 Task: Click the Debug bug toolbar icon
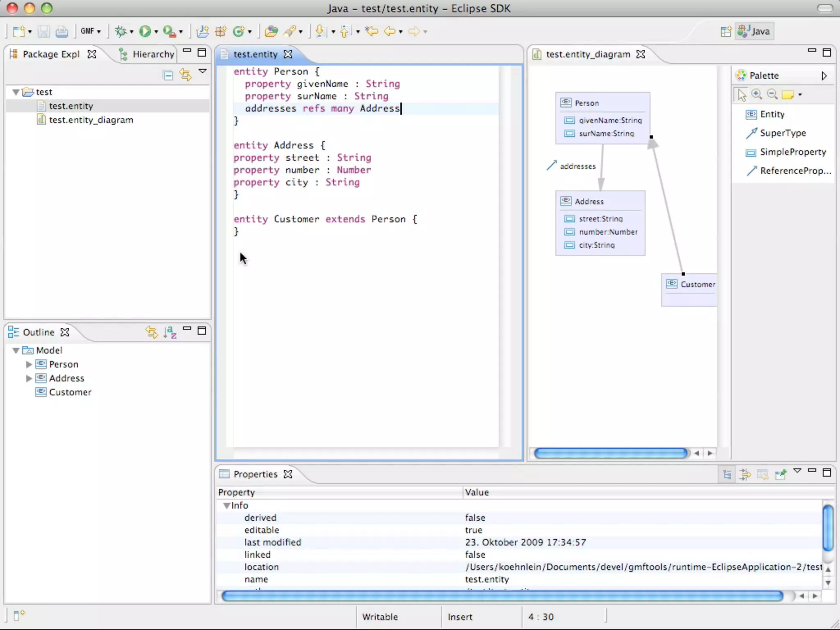click(x=121, y=31)
